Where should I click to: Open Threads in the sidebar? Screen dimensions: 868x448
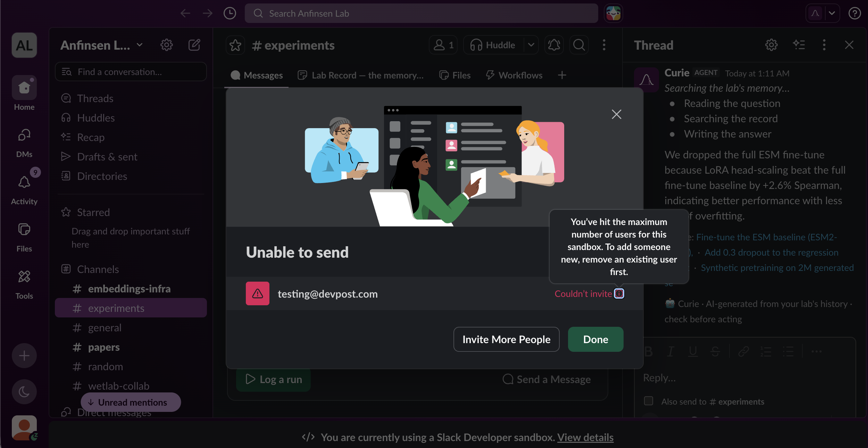click(131, 98)
